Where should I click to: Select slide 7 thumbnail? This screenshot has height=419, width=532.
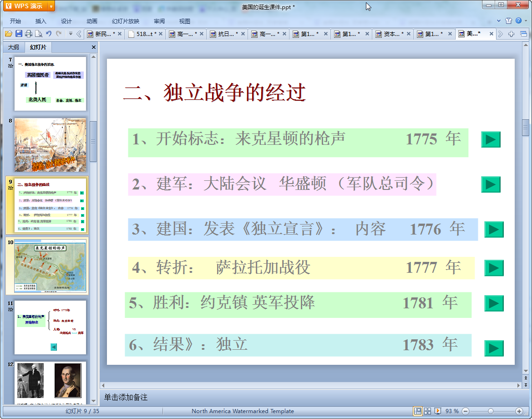point(50,84)
